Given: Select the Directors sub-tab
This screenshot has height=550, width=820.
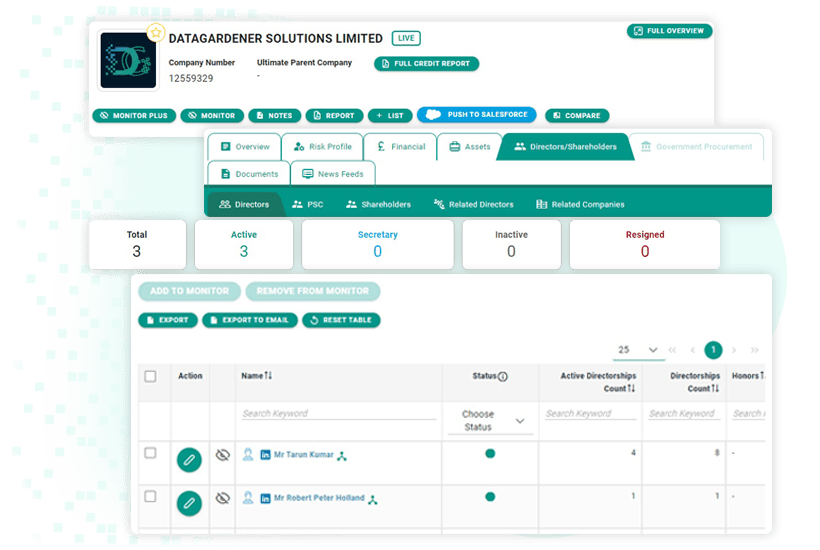Looking at the screenshot, I should (x=244, y=204).
